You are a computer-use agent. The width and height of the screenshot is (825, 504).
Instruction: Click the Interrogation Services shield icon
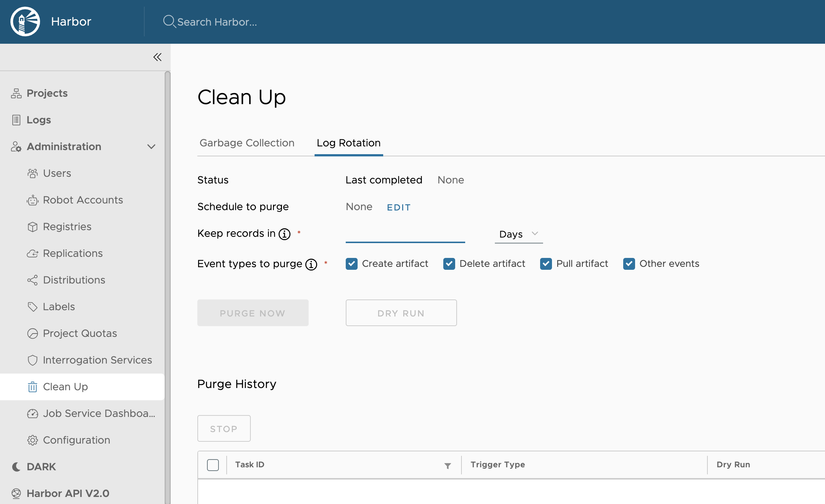[x=33, y=360]
